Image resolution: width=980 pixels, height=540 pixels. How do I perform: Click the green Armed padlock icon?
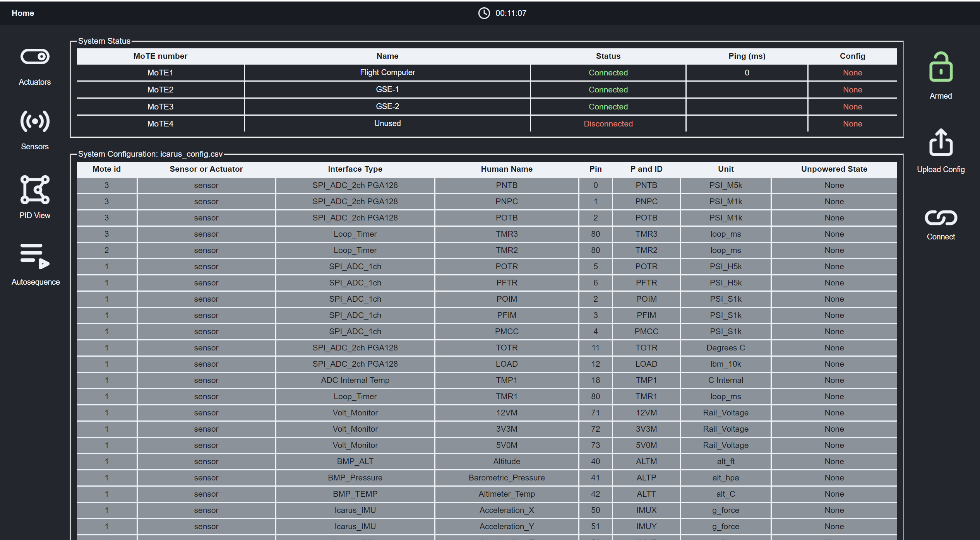(941, 67)
